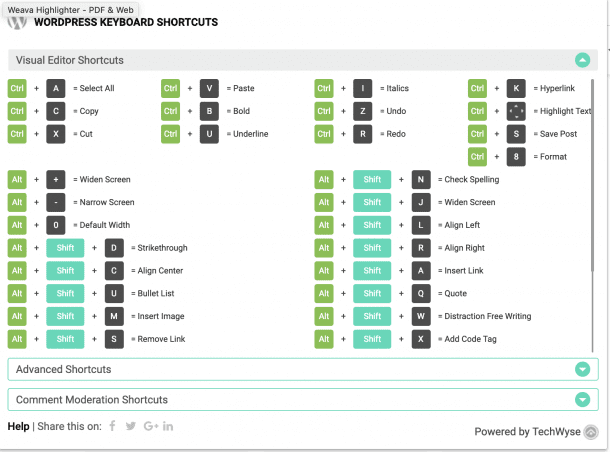Expand the Advanced Shortcuts section
The image size is (610, 452).
pyautogui.click(x=582, y=369)
